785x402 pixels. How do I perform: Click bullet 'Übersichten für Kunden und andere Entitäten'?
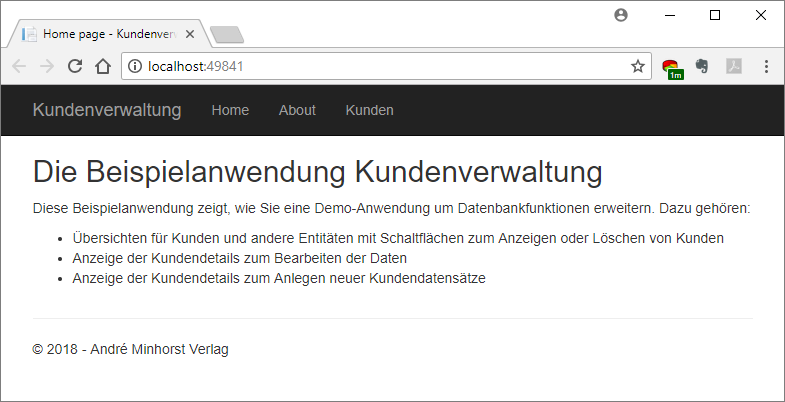(398, 238)
